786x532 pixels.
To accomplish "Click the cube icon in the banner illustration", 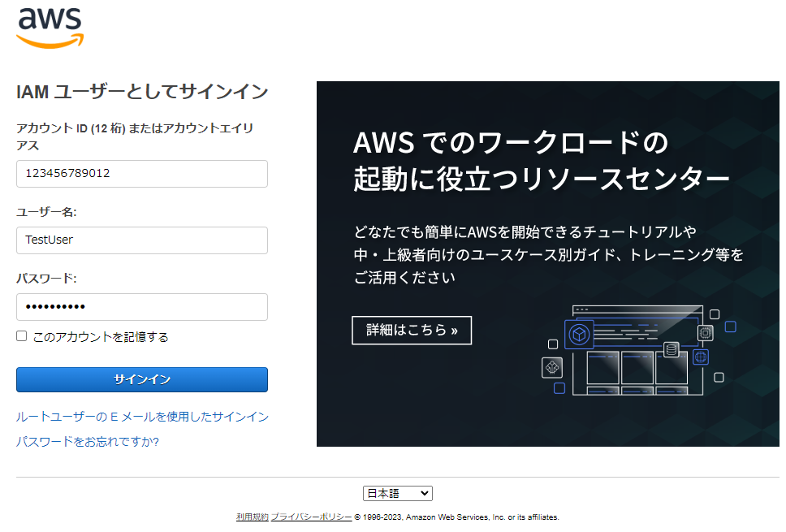I will 579,334.
